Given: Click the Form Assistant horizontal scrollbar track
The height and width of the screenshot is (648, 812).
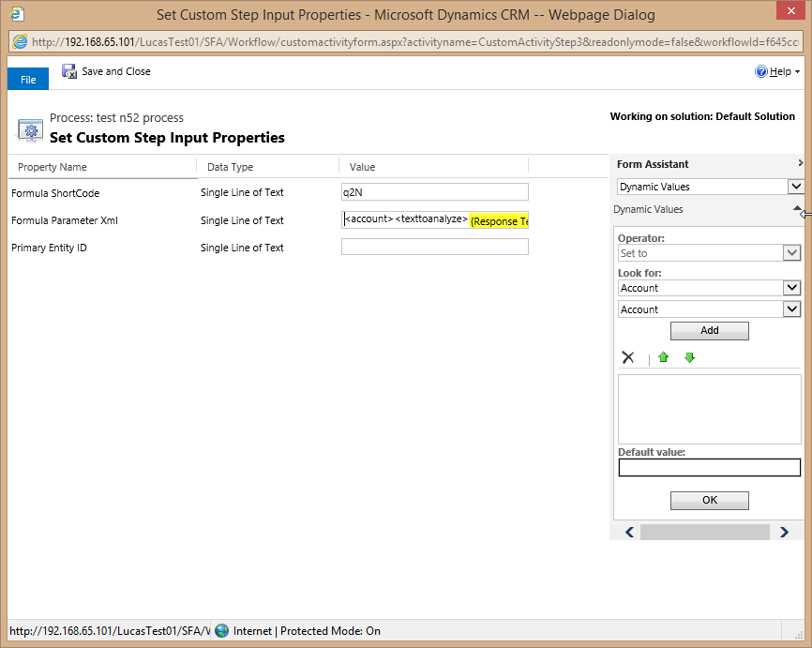Looking at the screenshot, I should pyautogui.click(x=705, y=532).
